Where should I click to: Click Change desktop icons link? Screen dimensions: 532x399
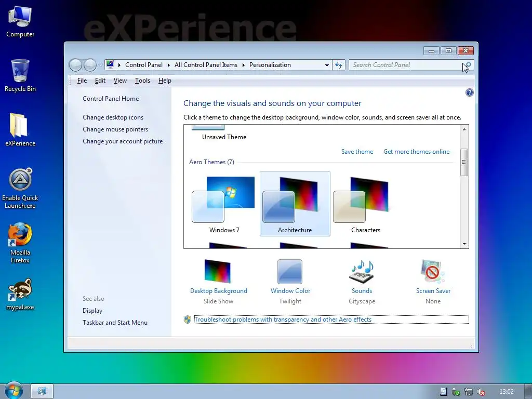(113, 117)
